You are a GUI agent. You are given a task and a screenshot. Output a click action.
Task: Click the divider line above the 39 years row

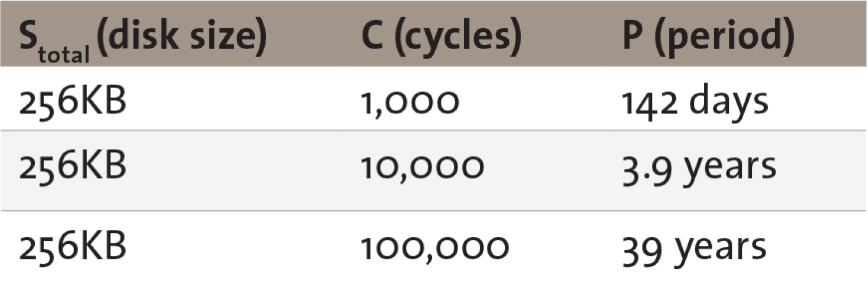pyautogui.click(x=434, y=211)
